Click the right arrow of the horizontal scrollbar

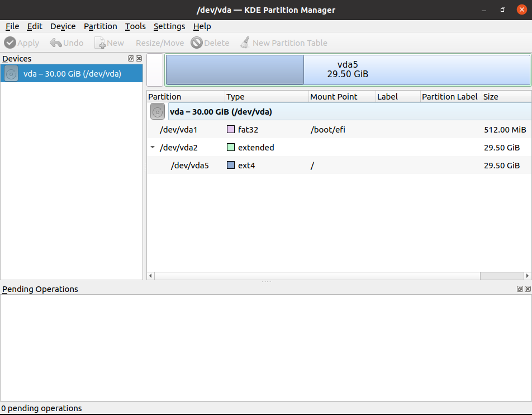click(x=528, y=276)
